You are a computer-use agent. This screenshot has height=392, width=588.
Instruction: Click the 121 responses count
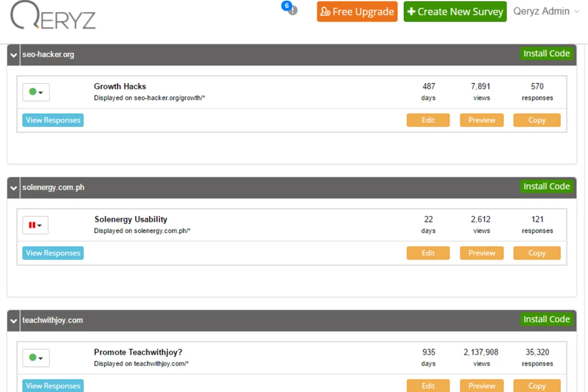(538, 219)
